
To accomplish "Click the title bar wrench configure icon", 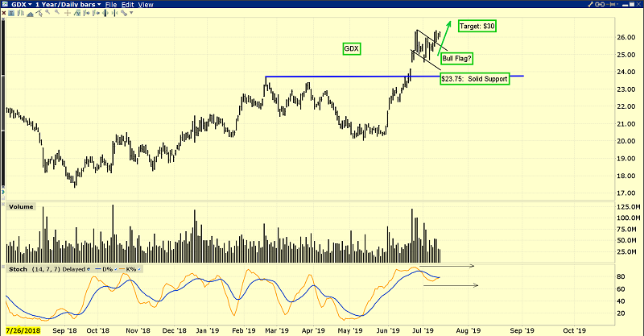I will 590,4.
